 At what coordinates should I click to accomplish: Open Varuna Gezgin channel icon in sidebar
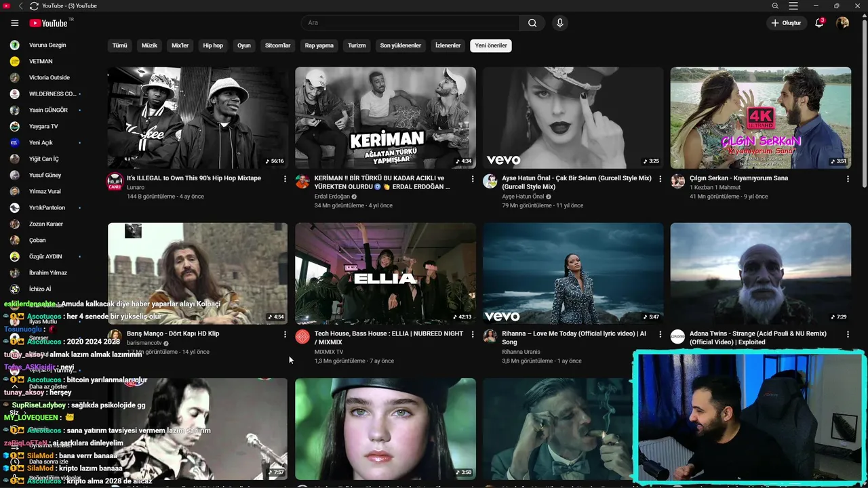pos(14,45)
